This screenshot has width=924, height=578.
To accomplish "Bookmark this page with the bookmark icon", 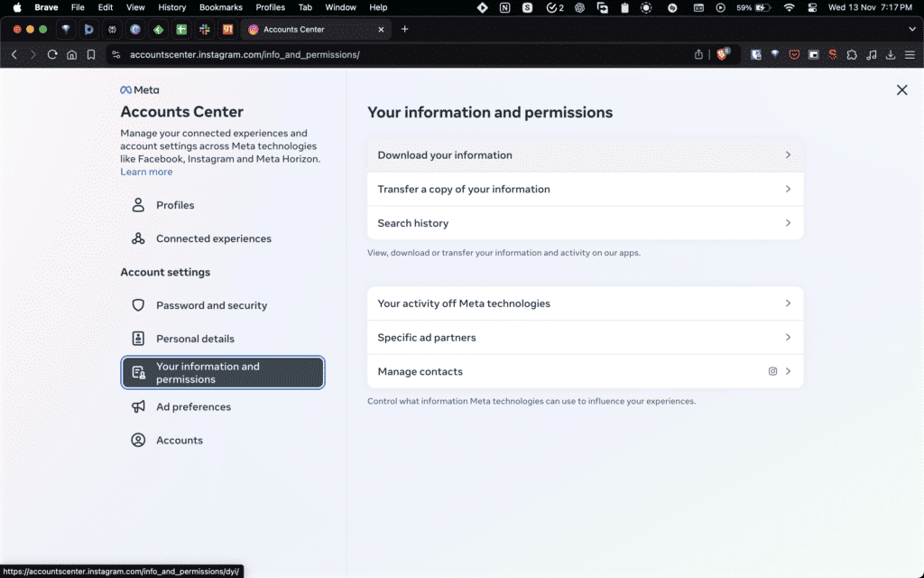I will [91, 54].
